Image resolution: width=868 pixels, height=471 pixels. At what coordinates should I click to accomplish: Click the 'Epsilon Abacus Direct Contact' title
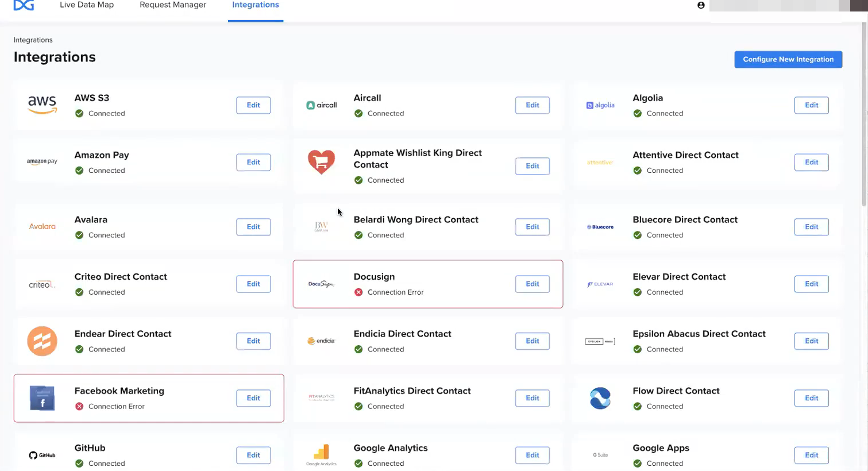point(699,334)
